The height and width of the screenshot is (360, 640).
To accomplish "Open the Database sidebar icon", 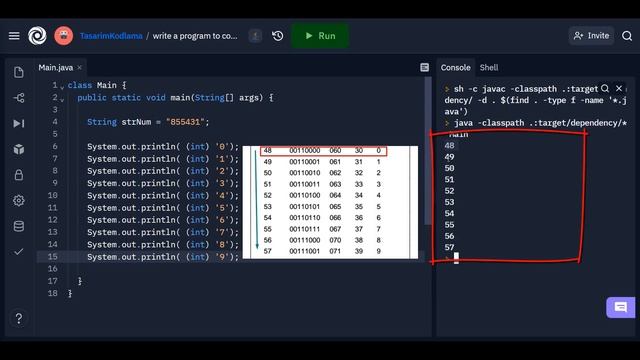I will coord(19,226).
